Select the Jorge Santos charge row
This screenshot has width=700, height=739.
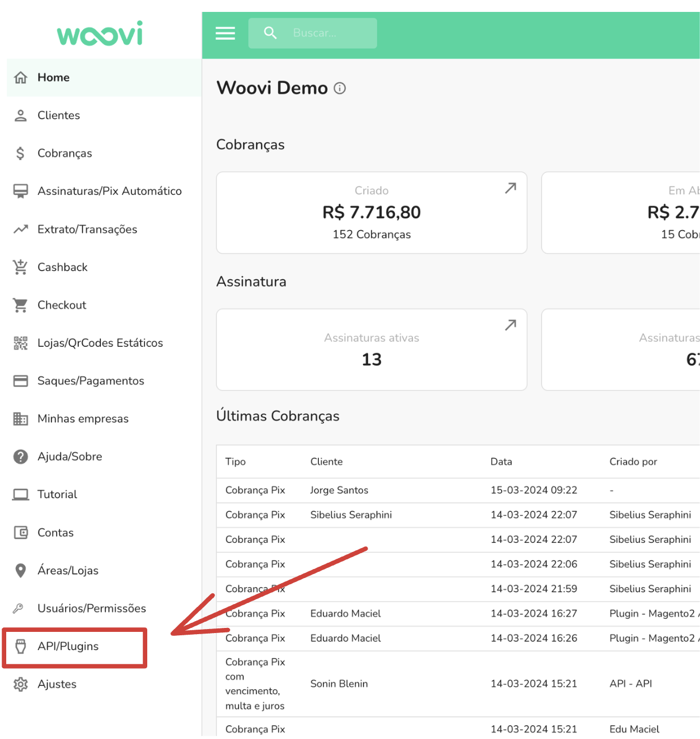click(339, 490)
